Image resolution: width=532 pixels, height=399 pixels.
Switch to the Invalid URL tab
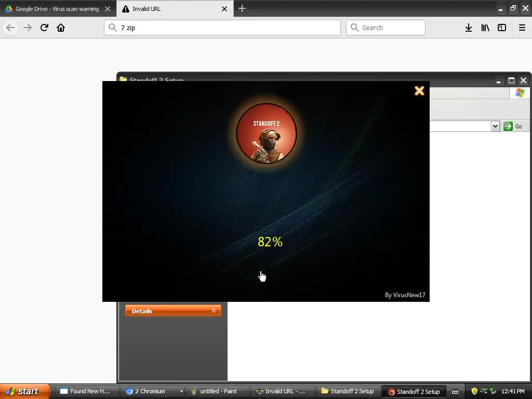170,9
